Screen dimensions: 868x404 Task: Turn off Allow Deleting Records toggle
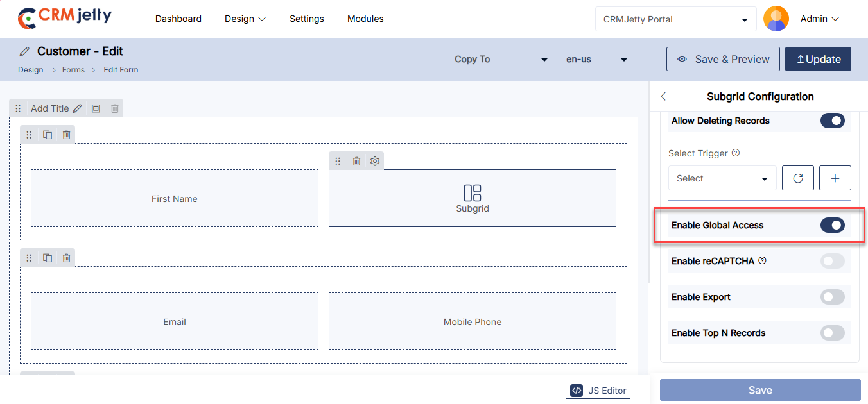pyautogui.click(x=832, y=121)
